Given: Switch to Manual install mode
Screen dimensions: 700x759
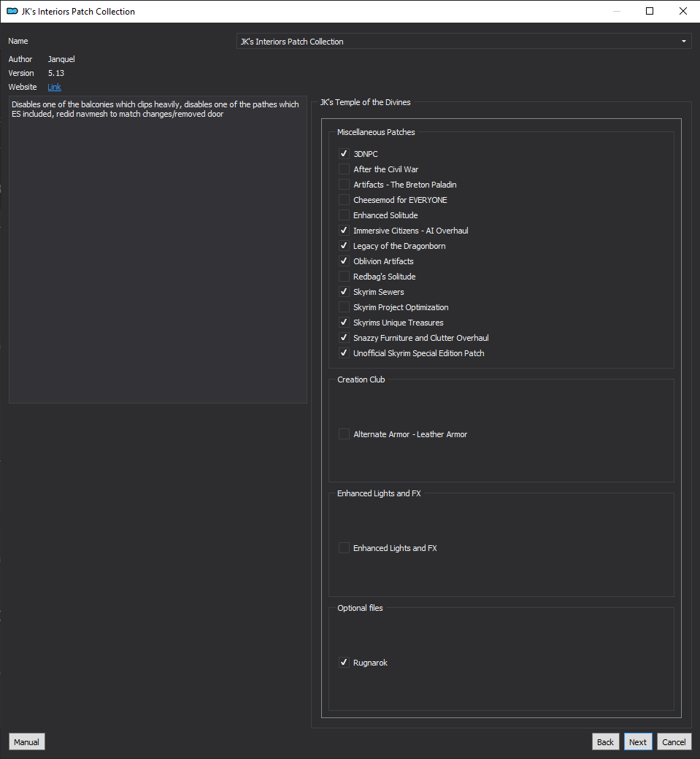Looking at the screenshot, I should coord(26,742).
